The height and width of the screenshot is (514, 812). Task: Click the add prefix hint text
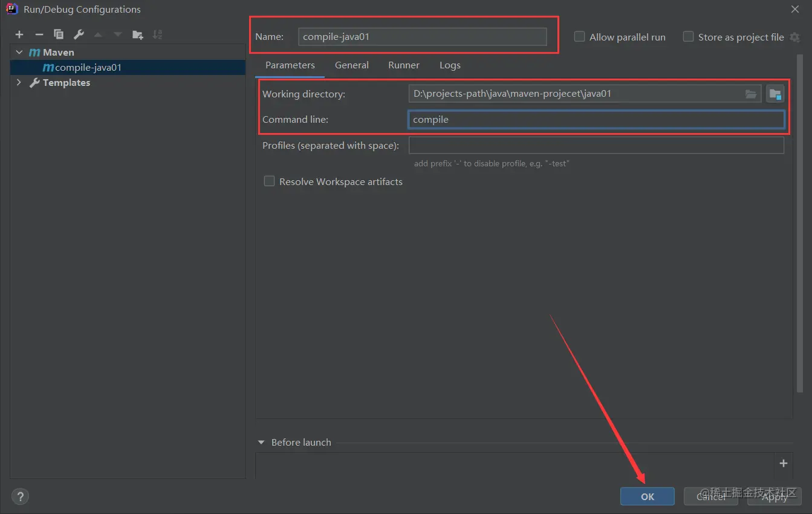[x=492, y=163]
